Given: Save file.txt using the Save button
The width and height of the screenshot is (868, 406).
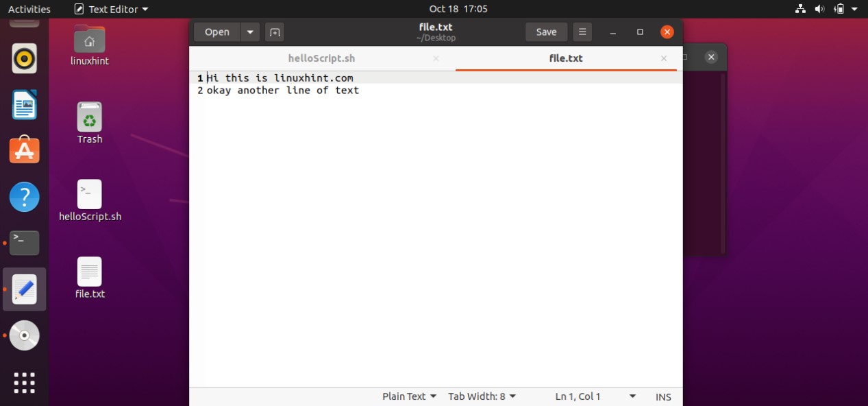Looking at the screenshot, I should [546, 32].
